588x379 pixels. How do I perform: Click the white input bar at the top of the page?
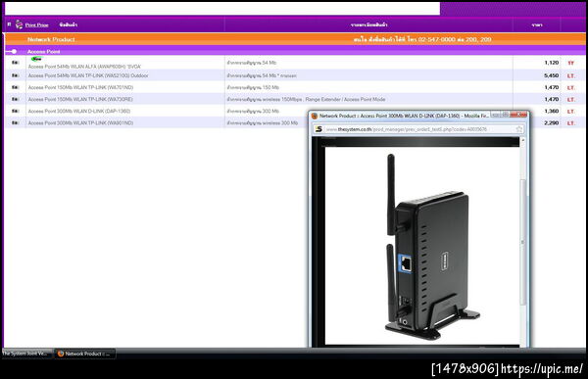222,9
